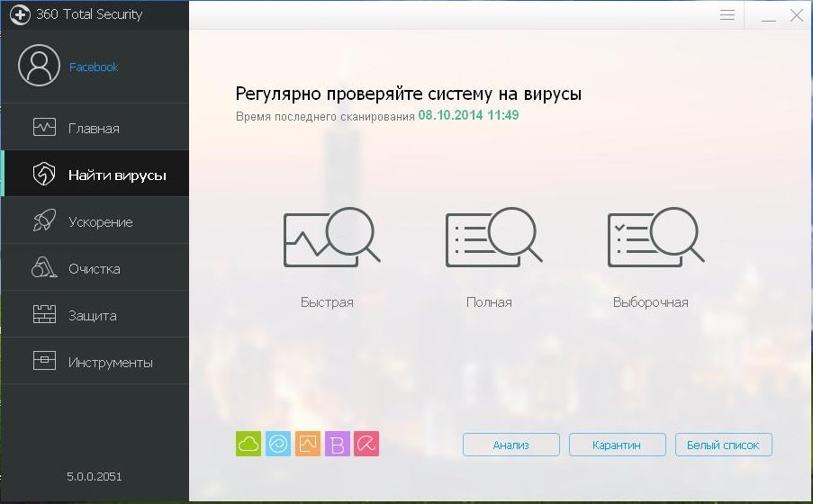
Task: Click the user profile avatar icon
Action: tap(39, 66)
